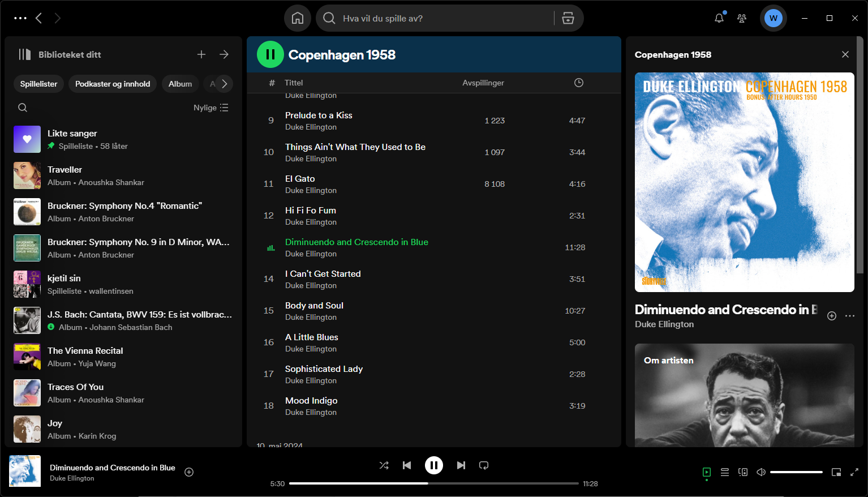Add song to liked in right panel

[832, 316]
